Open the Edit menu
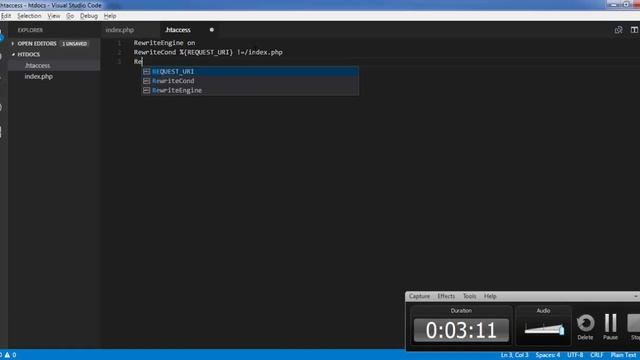Viewport: 640px width, 360px height. 6,16
